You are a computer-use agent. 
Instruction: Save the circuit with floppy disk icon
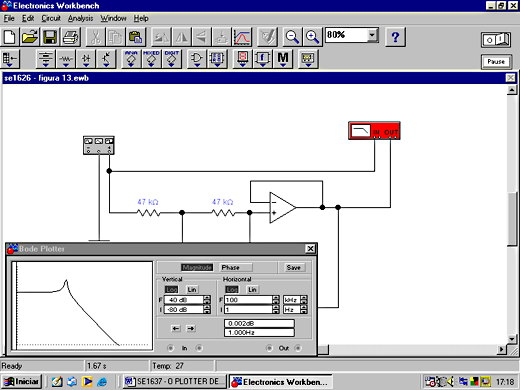[x=50, y=37]
